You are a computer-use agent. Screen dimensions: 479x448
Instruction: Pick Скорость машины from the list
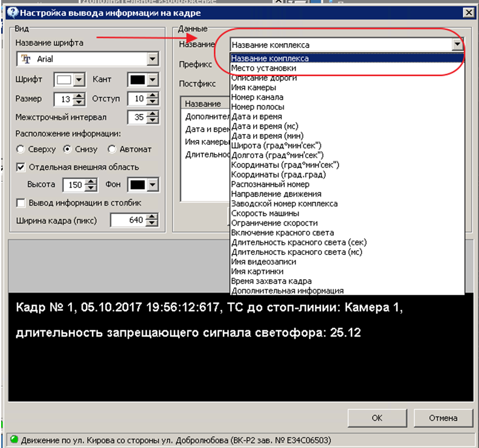tap(264, 213)
